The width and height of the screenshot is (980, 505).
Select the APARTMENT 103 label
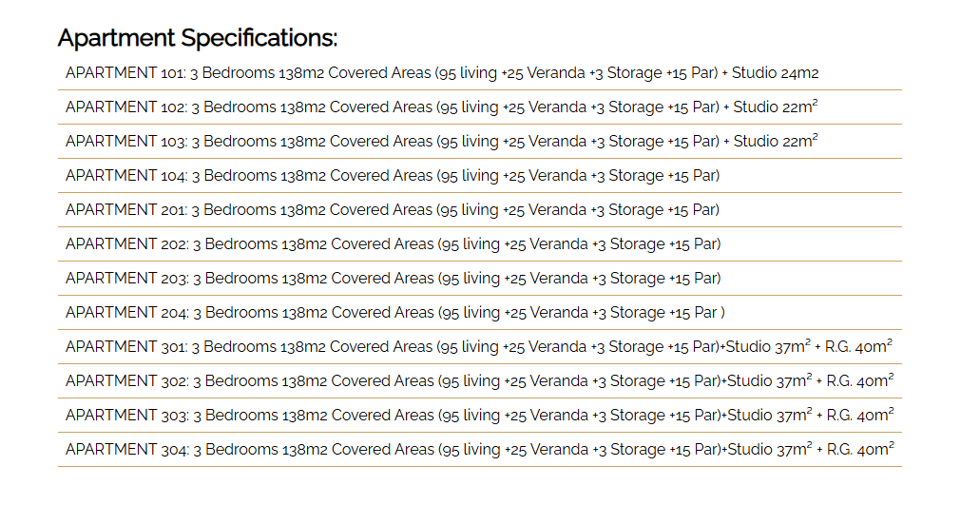125,142
